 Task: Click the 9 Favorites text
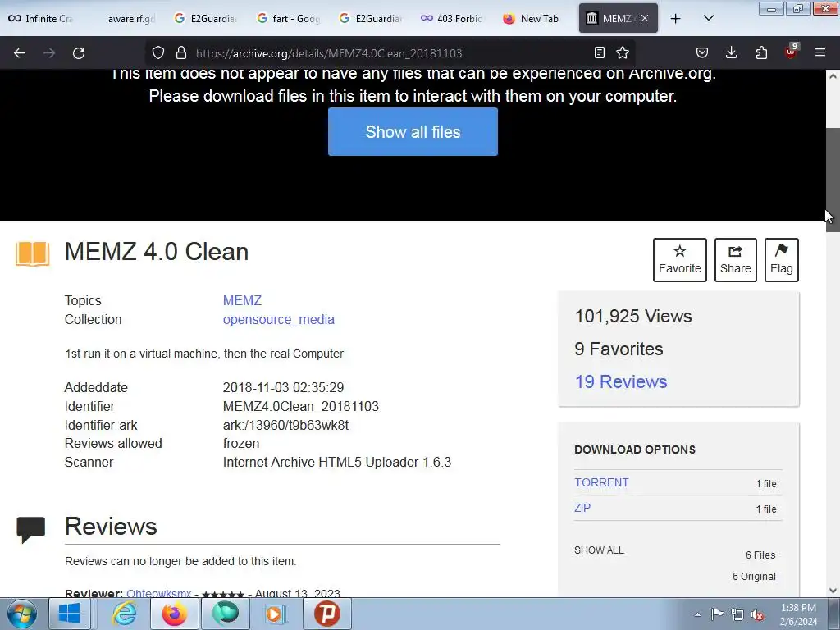click(x=619, y=349)
